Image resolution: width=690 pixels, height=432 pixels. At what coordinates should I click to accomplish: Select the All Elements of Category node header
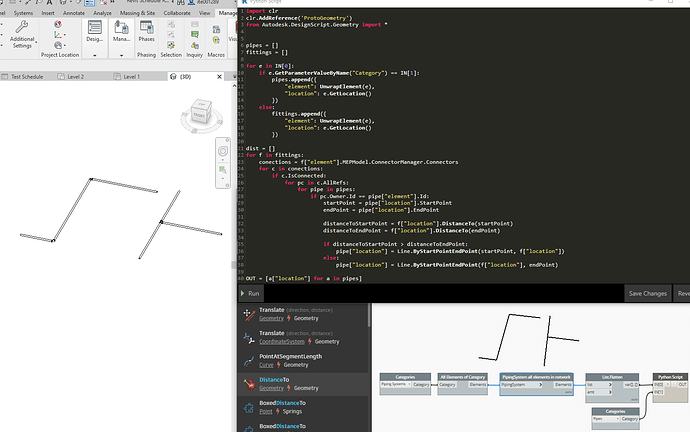point(462,377)
